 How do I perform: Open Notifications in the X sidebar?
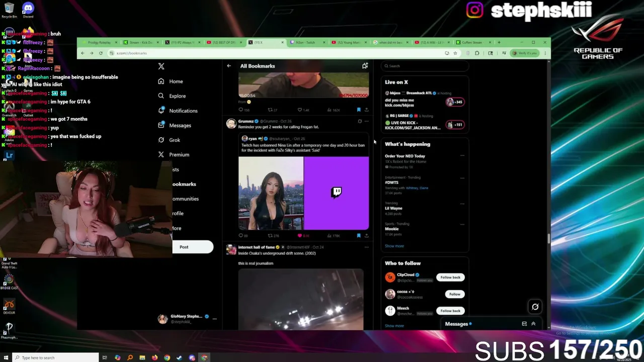tap(178, 111)
